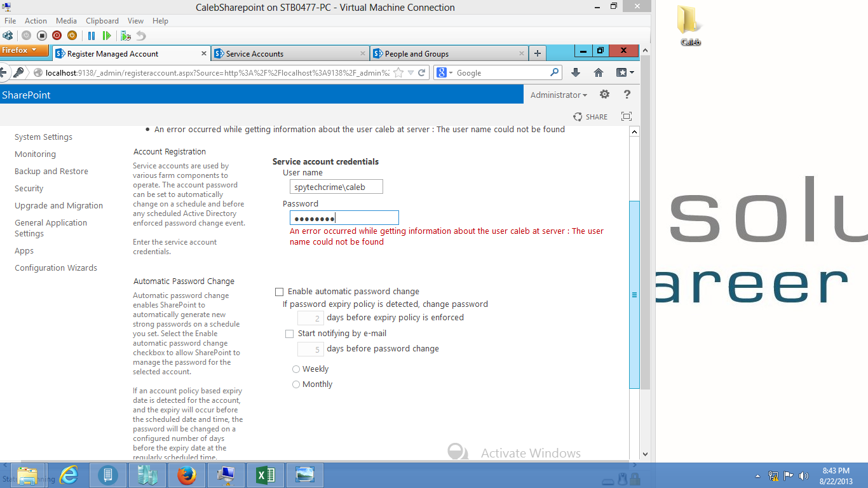868x488 pixels.
Task: Open Upgrade and Migration link
Action: point(58,206)
